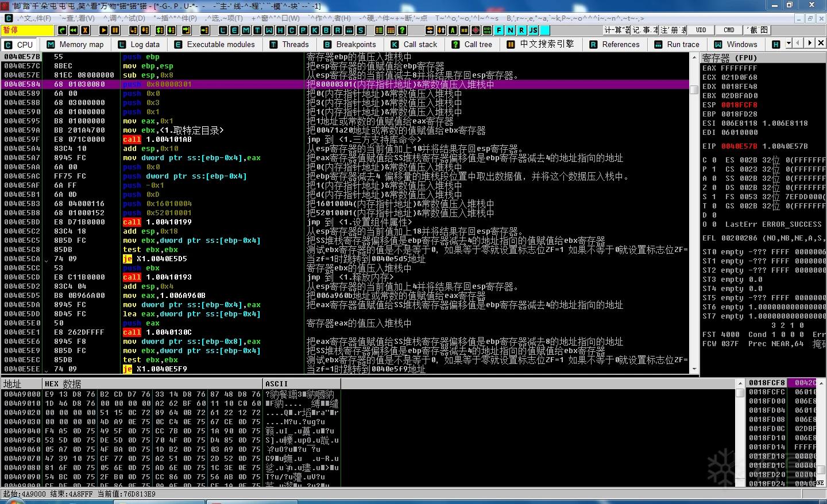Click the CMD button

[x=729, y=30]
